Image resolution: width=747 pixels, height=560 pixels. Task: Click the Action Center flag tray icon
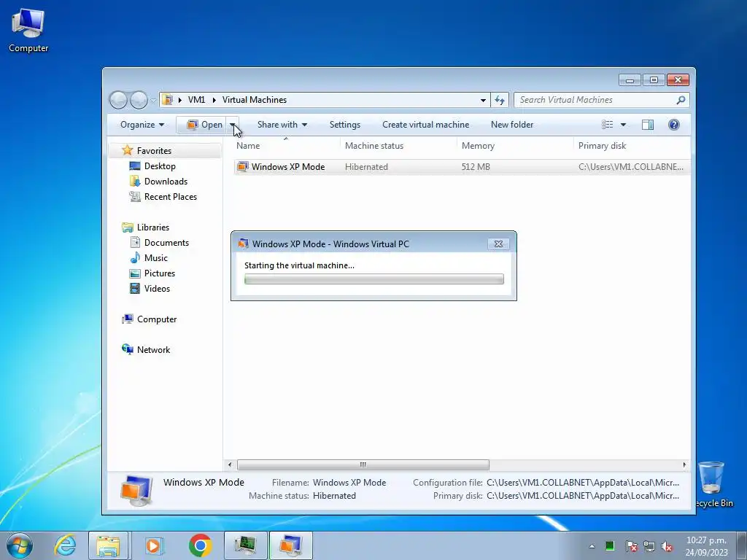click(x=631, y=546)
